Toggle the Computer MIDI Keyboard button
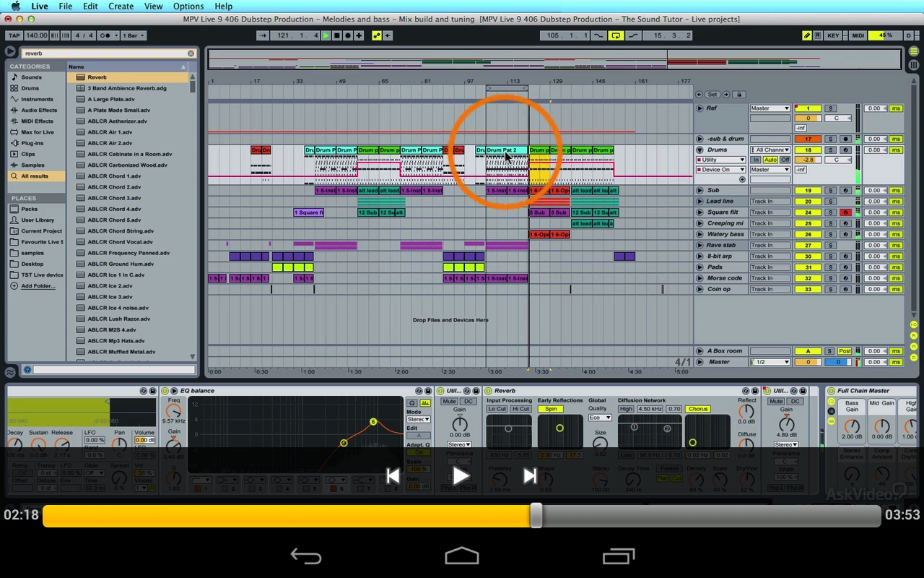Screen dimensions: 924x578 (818, 35)
